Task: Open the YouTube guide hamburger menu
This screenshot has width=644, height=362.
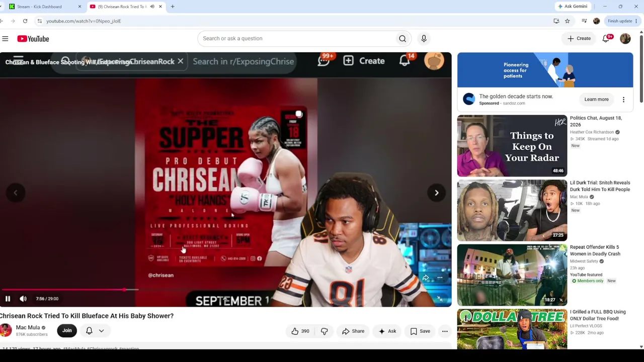Action: [x=5, y=39]
